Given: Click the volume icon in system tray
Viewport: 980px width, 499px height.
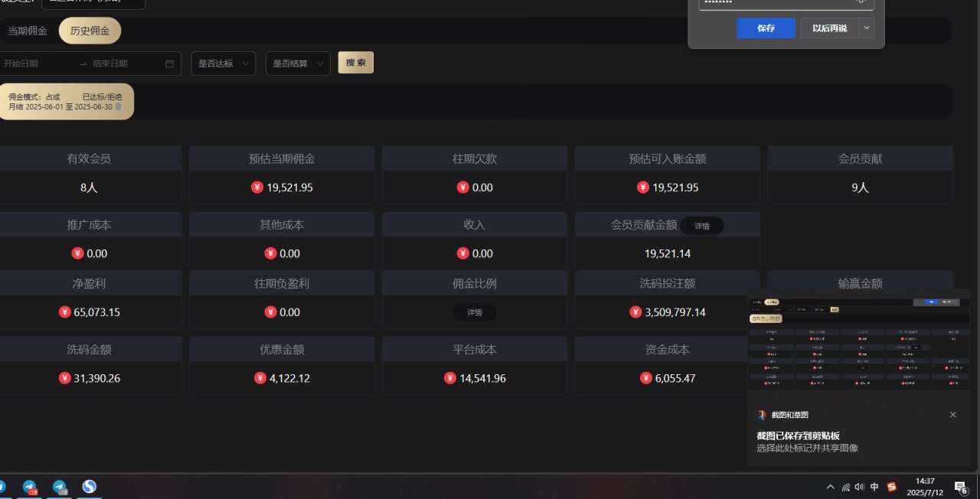Looking at the screenshot, I should click(859, 487).
